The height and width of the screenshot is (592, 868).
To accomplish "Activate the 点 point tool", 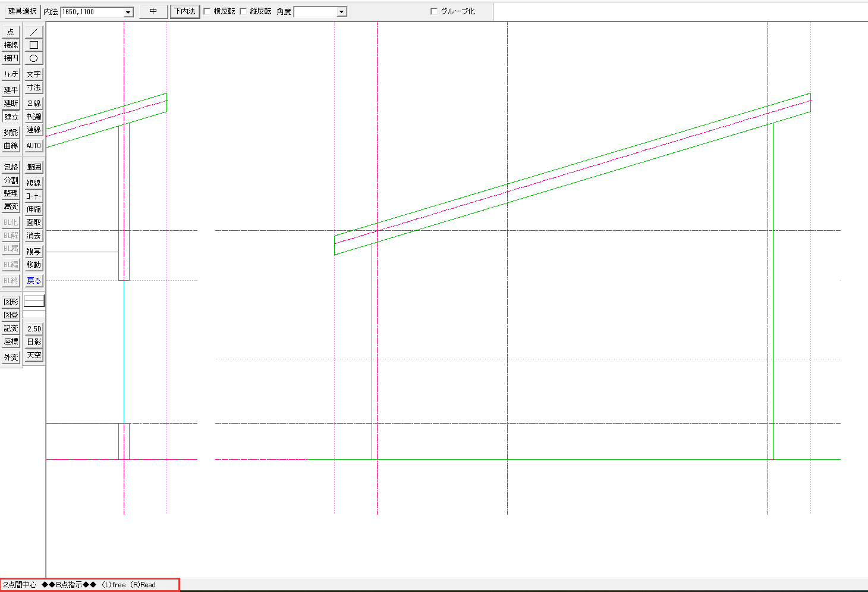I will [x=11, y=32].
